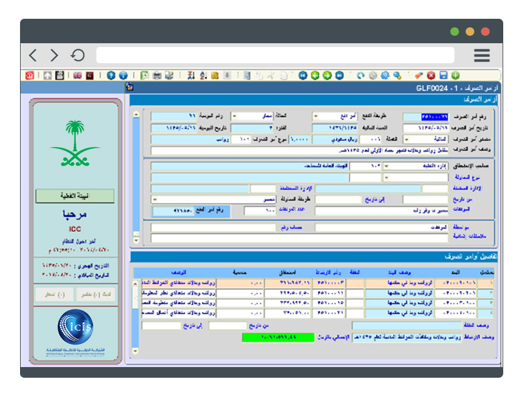Go to the first record navigation icon
The width and height of the screenshot is (532, 394).
pyautogui.click(x=303, y=76)
